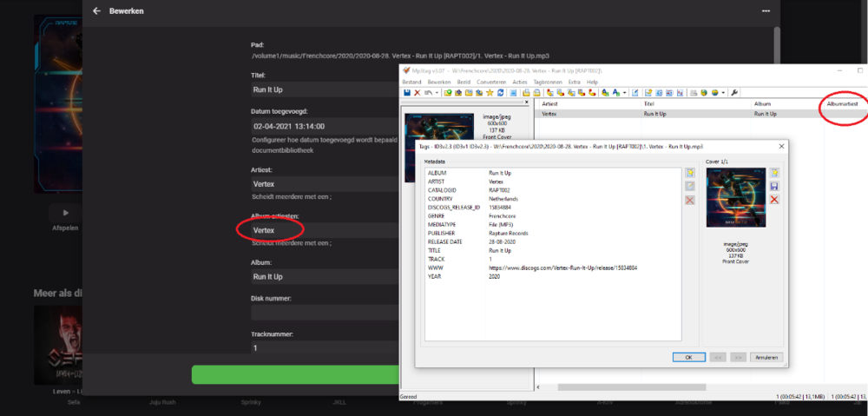Image resolution: width=868 pixels, height=416 pixels.
Task: Click the Albumartiest column header
Action: (x=844, y=104)
